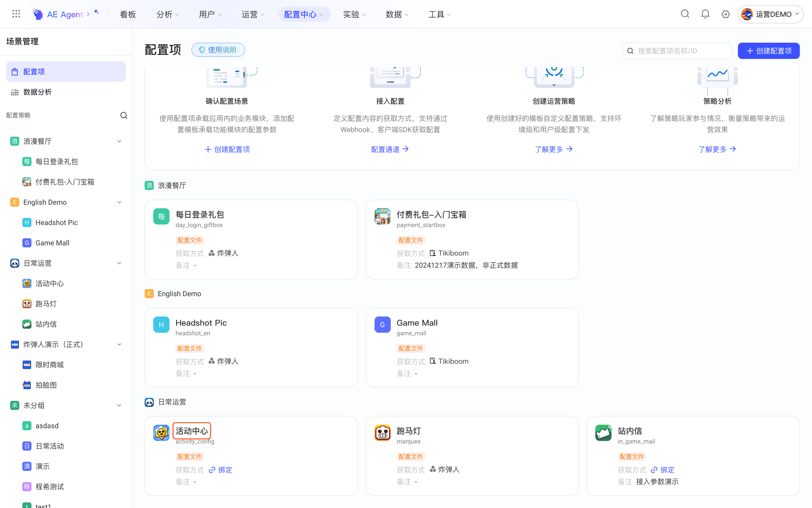This screenshot has height=508, width=812.
Task: Collapse the 炸弹人演示（正式） group
Action: 119,345
